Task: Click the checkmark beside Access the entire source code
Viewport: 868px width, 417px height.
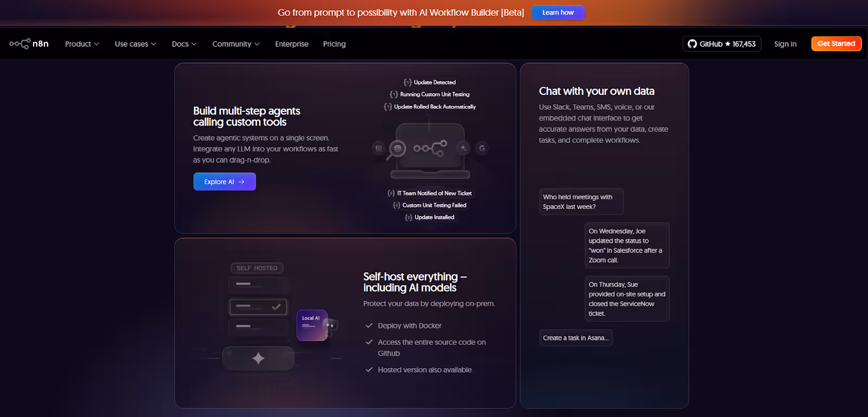Action: click(369, 343)
